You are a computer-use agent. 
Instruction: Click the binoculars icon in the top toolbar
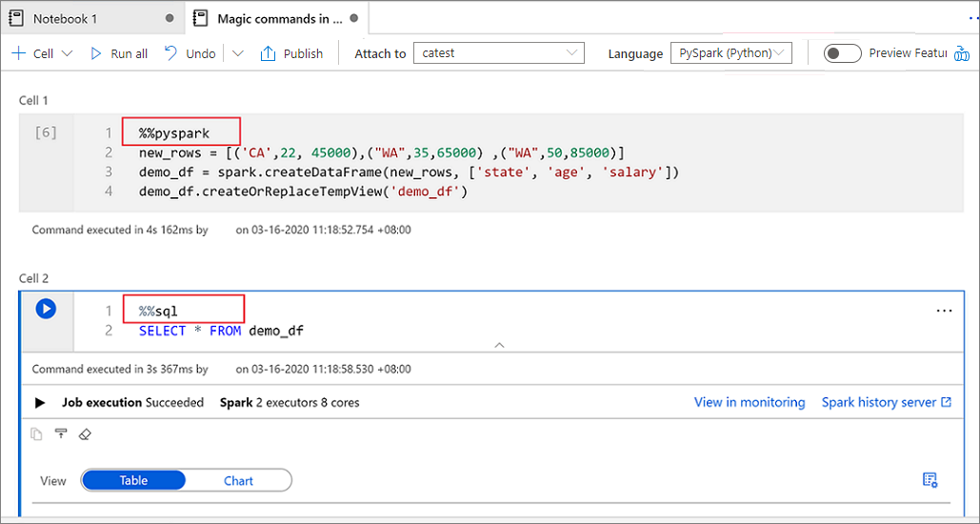pyautogui.click(x=962, y=53)
